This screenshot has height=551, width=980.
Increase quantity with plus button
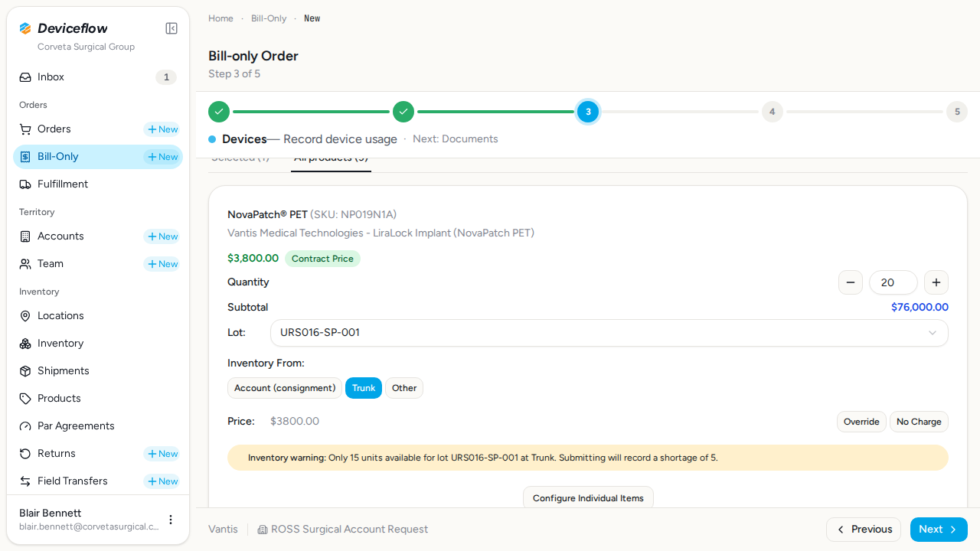pyautogui.click(x=936, y=282)
